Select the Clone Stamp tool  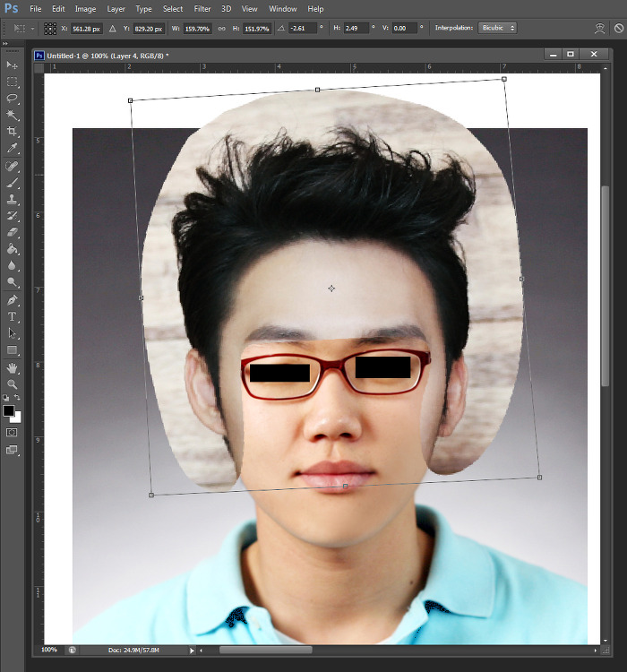pos(13,199)
